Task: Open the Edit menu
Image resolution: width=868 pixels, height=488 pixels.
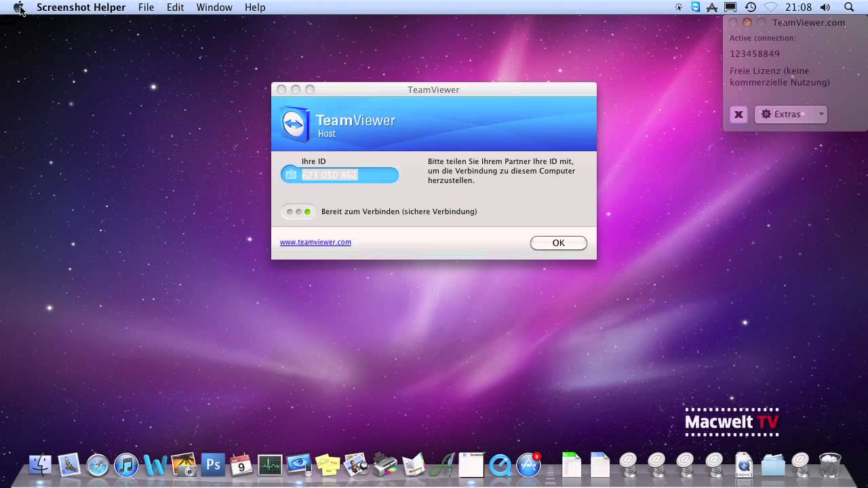Action: [175, 7]
